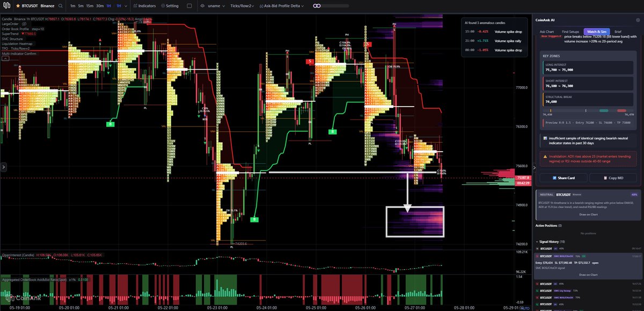Open first BTCUSDT 40% signal history row

click(x=588, y=248)
